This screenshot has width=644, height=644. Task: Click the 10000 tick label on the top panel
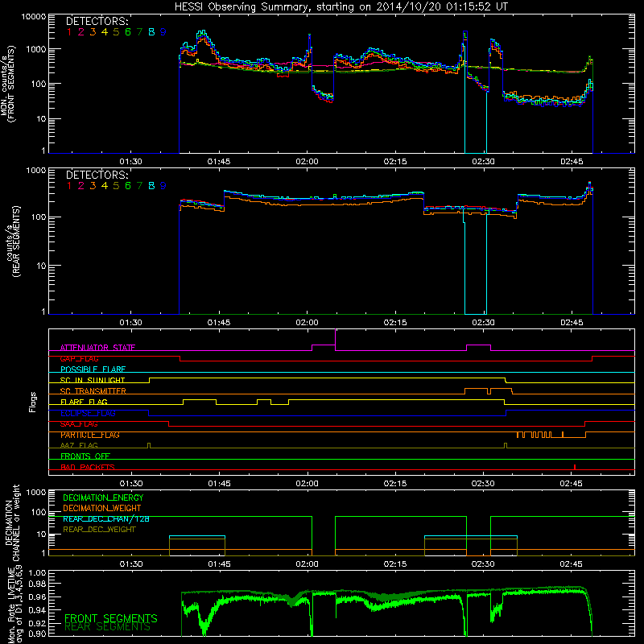pos(34,17)
